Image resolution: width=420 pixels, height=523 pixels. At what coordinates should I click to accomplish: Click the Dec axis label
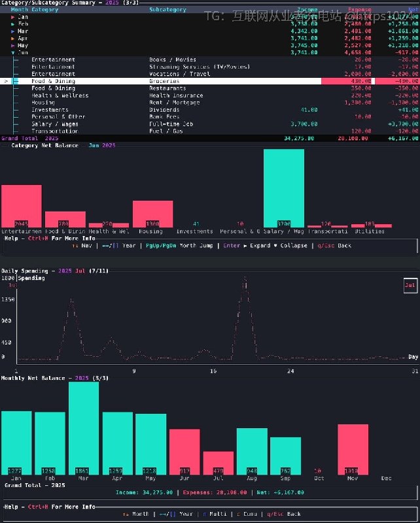tap(386, 479)
